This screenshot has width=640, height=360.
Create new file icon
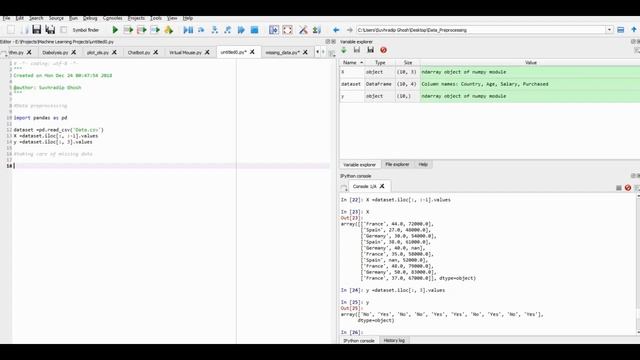(11, 29)
